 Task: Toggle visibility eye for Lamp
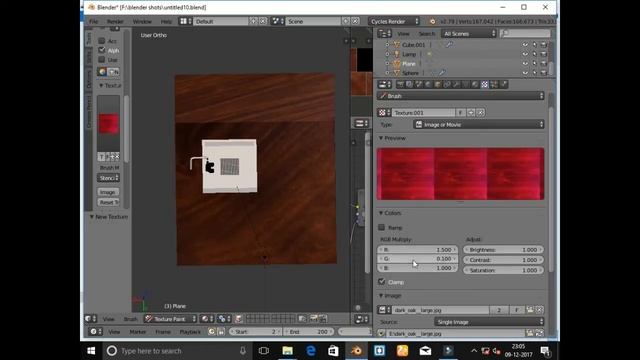point(525,54)
